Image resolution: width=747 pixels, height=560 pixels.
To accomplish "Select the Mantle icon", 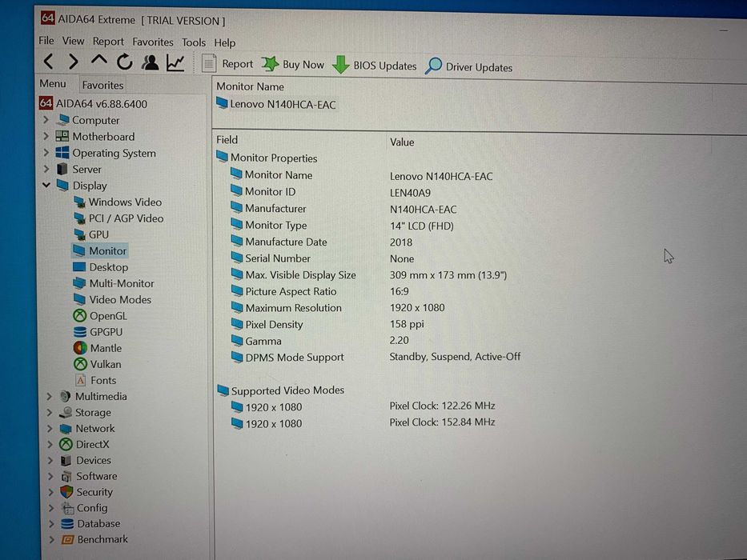I will pos(80,348).
